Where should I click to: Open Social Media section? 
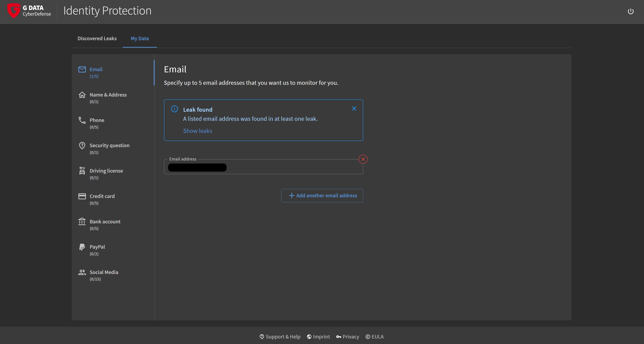click(x=104, y=275)
